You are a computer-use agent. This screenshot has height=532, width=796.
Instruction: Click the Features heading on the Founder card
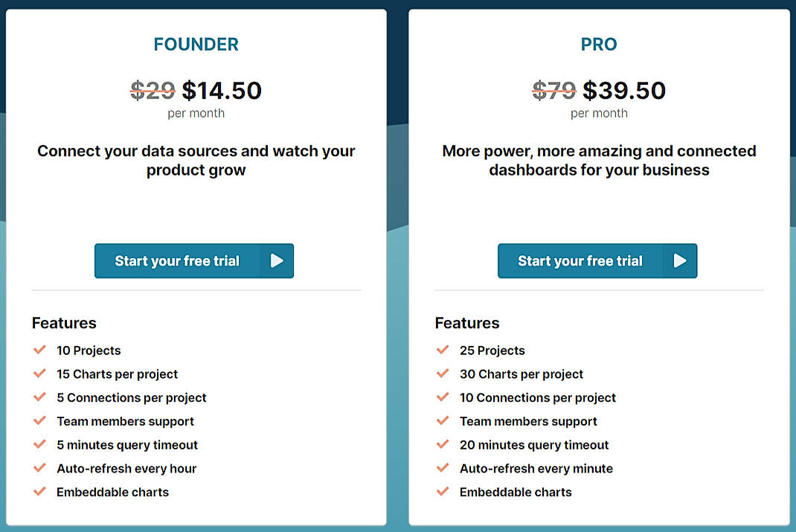(64, 323)
